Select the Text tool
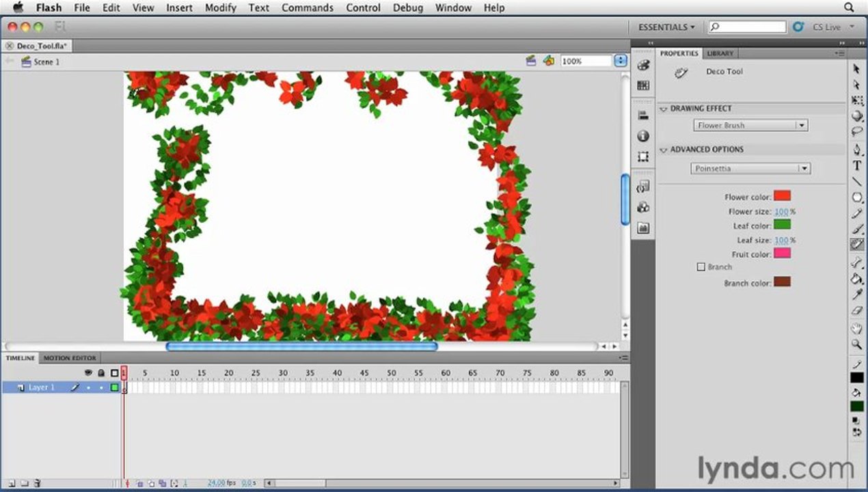This screenshot has width=868, height=492. click(856, 165)
